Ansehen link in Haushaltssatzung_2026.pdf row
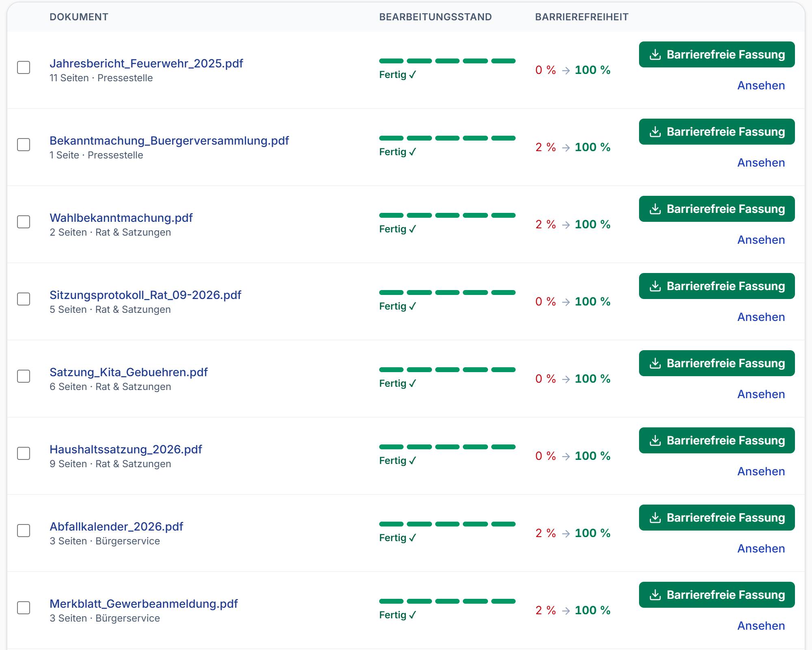 click(x=761, y=471)
